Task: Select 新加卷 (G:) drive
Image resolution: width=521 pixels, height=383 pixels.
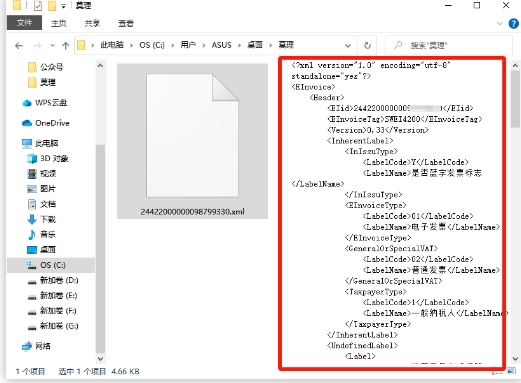Action: [53, 326]
